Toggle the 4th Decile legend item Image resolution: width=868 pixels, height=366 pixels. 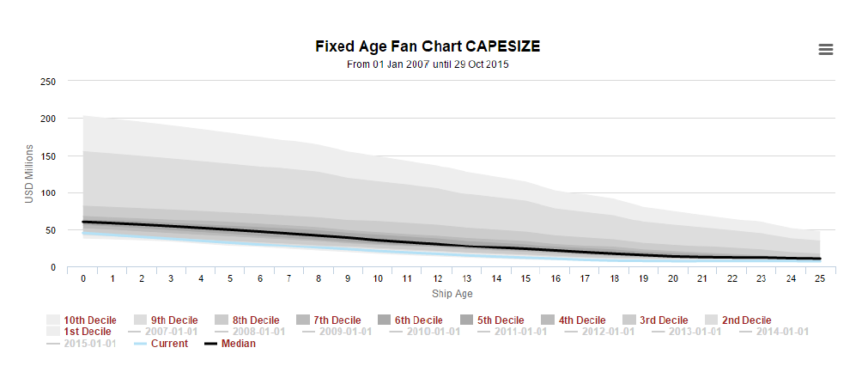(581, 320)
